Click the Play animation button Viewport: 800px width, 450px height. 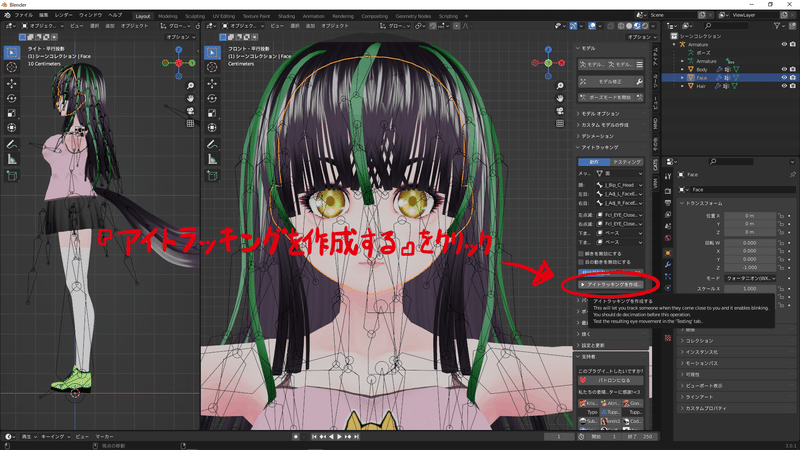pyautogui.click(x=340, y=437)
